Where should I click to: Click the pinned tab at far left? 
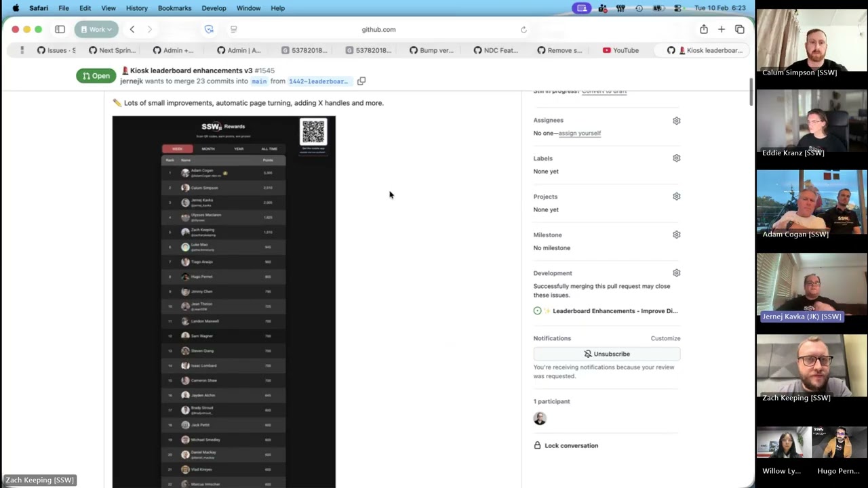point(22,50)
